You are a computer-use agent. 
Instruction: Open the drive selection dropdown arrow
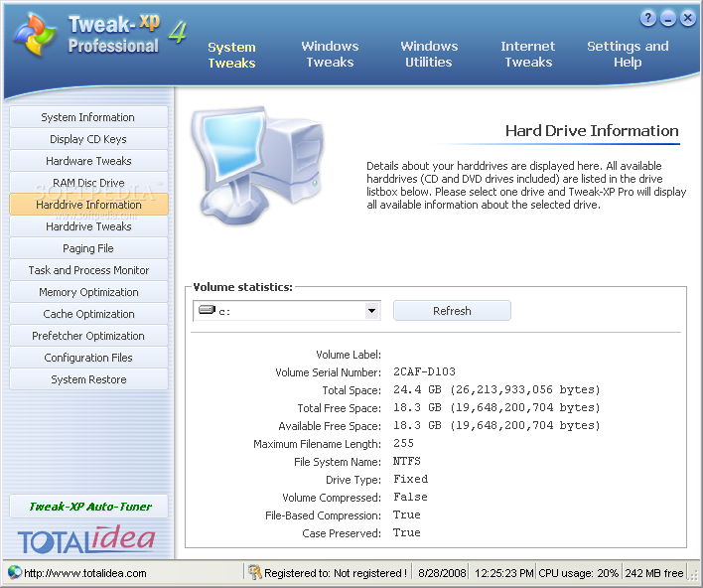(x=371, y=310)
